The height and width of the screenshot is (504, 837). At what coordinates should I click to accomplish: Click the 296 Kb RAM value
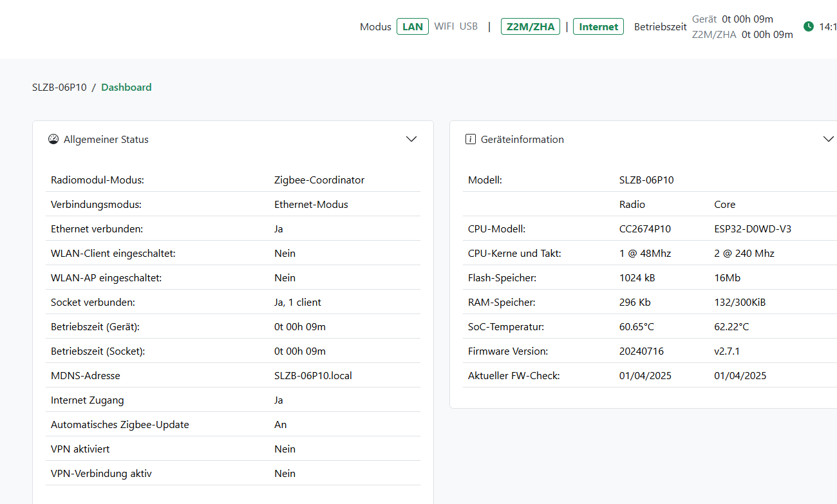[635, 303]
